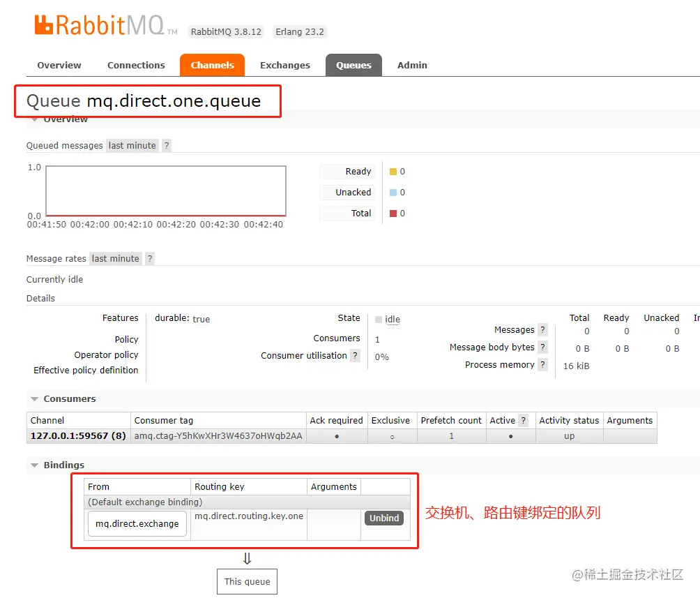Click the yellow Ready legend swatch

coord(393,172)
